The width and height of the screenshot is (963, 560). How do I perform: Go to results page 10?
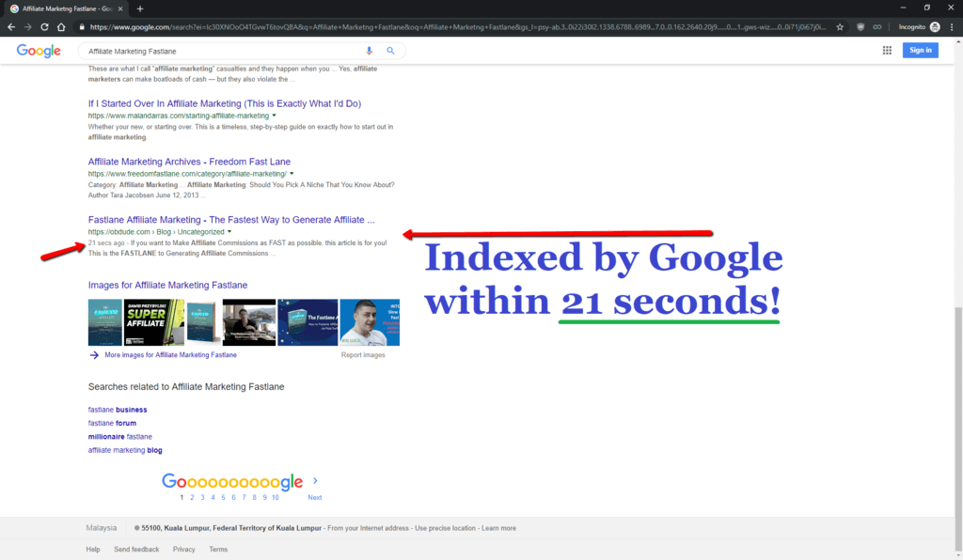click(x=276, y=497)
